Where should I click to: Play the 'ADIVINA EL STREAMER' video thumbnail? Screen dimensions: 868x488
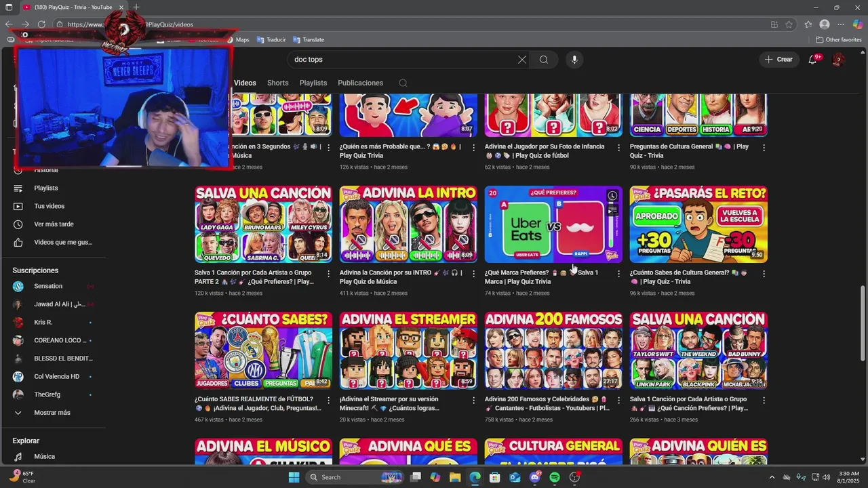tap(408, 351)
